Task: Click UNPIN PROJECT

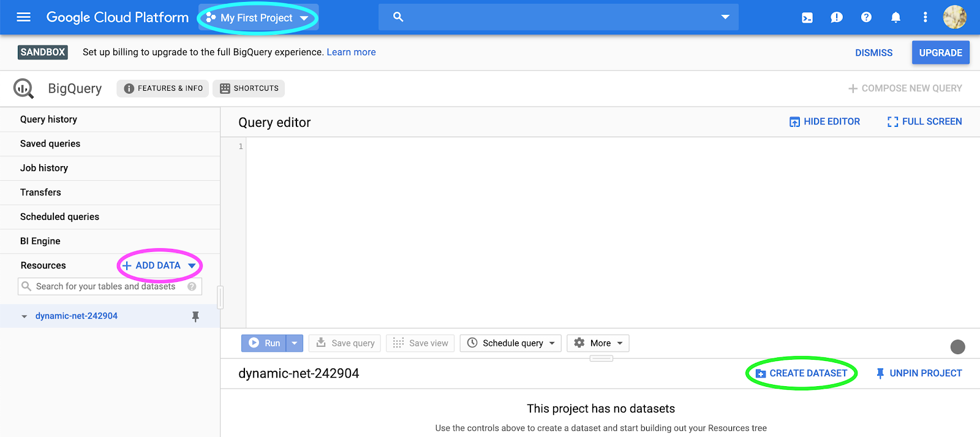Action: point(919,373)
